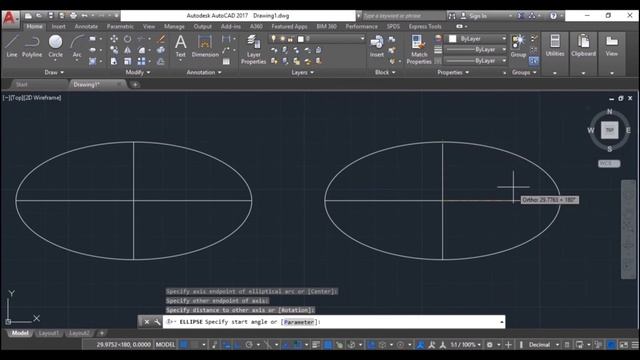Switch to the Annotate ribbon tab
The image size is (640, 360).
point(86,27)
